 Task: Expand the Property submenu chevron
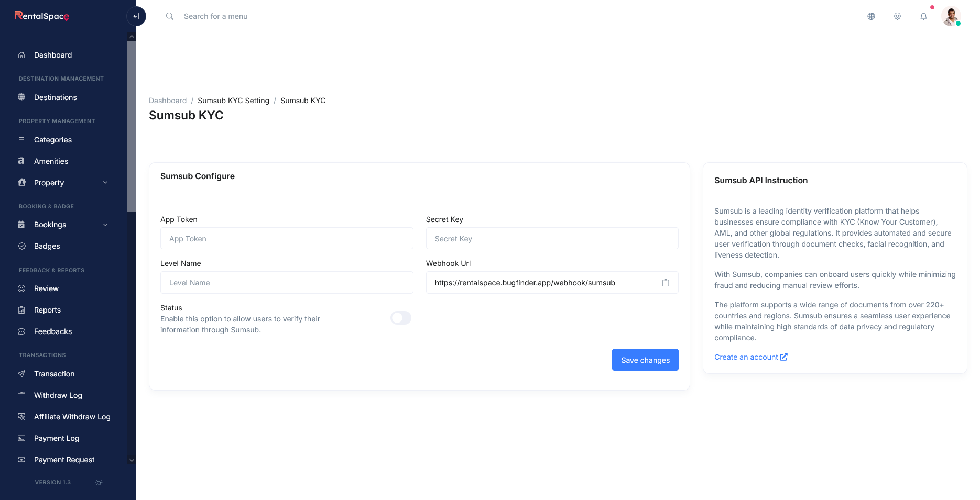105,183
